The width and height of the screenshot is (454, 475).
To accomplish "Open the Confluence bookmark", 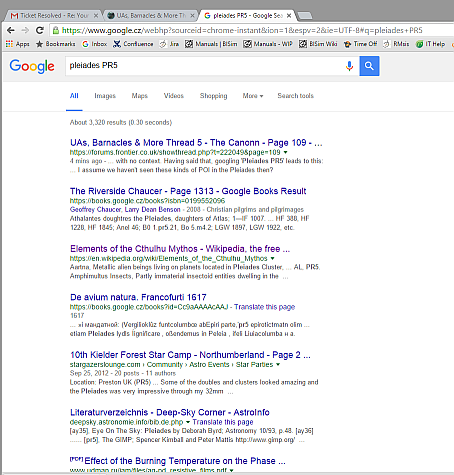I will (133, 44).
